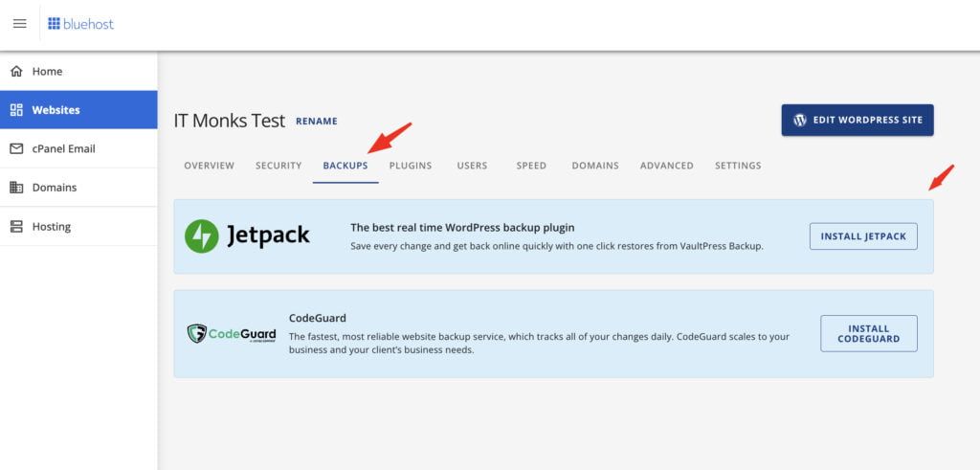
Task: Open Domains in sidebar
Action: [78, 188]
